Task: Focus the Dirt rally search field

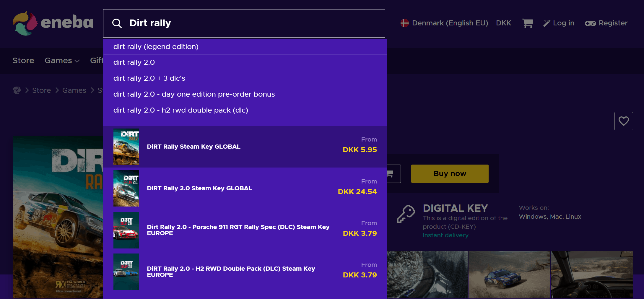Action: point(244,23)
